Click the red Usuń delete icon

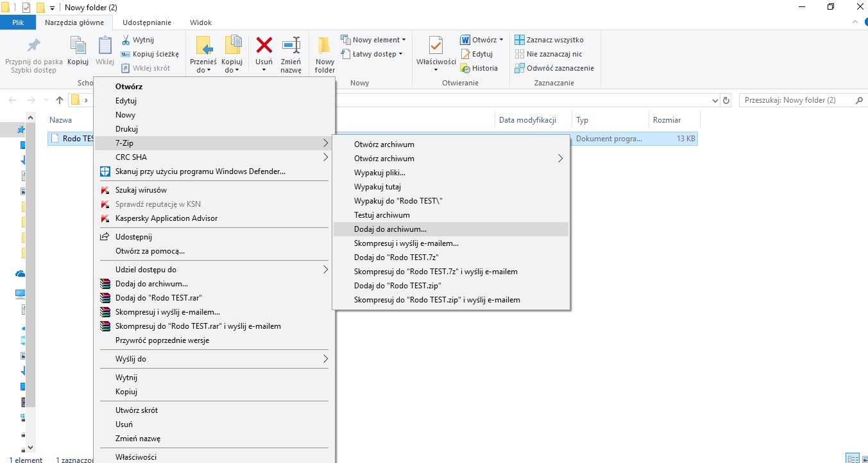[264, 45]
